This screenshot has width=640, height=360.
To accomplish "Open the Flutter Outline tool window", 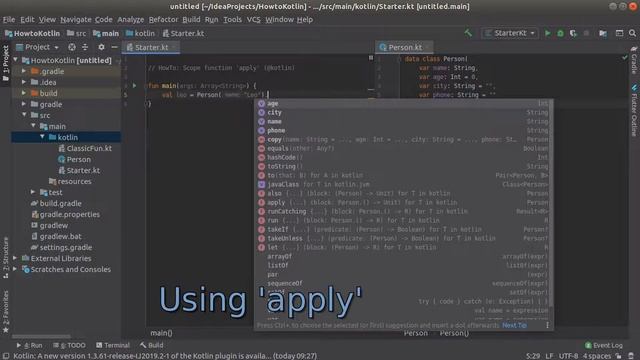I will pos(634,111).
